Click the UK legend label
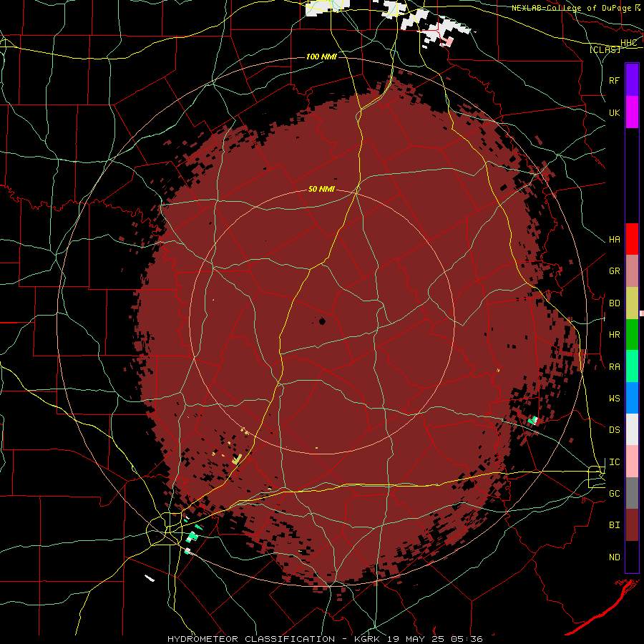This screenshot has width=644, height=644. [x=614, y=112]
